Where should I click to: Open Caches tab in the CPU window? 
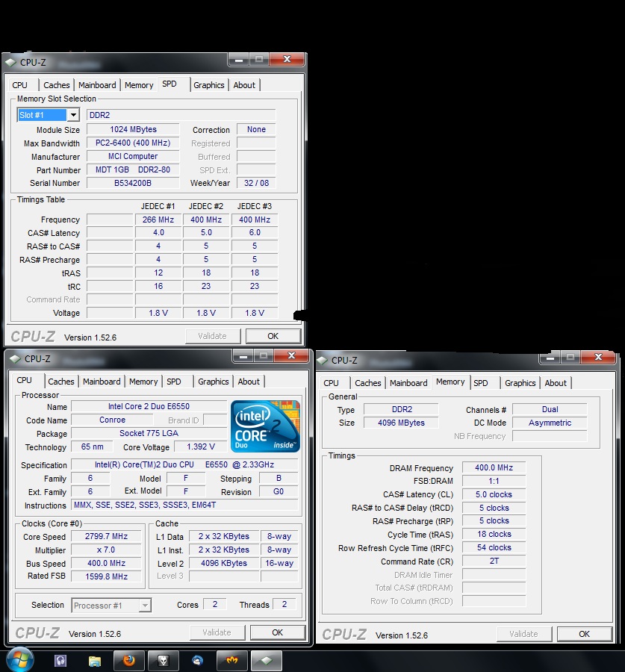point(61,382)
